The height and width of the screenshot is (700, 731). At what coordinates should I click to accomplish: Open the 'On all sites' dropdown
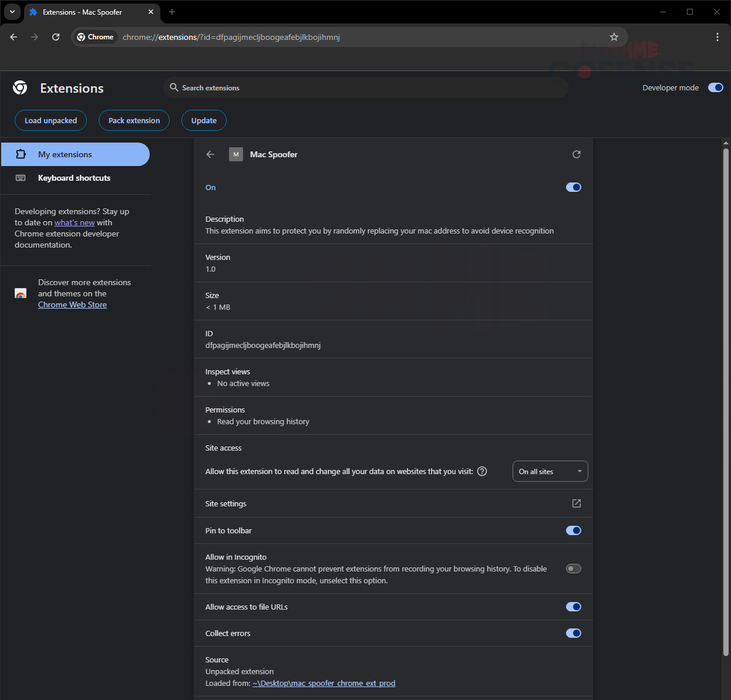[550, 471]
